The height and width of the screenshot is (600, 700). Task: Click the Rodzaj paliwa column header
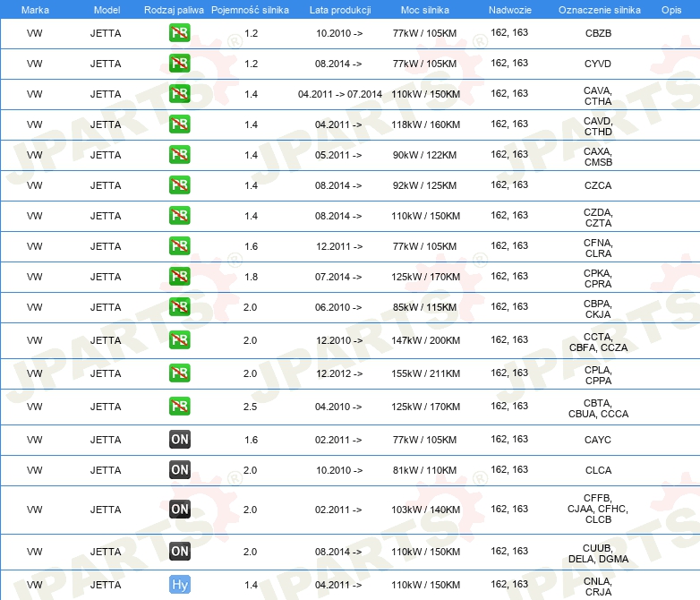(x=174, y=10)
